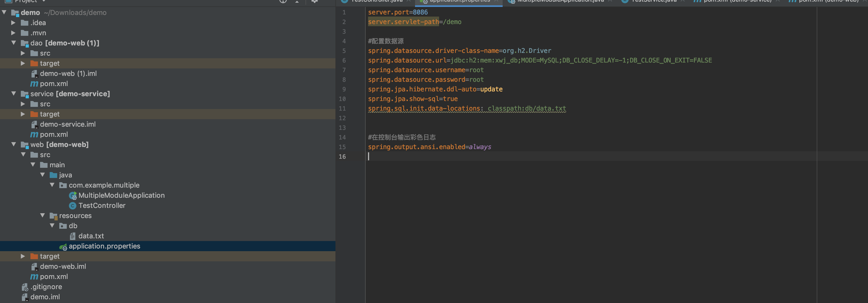Select demo-service.iml in project tree
The image size is (868, 303).
pos(67,124)
